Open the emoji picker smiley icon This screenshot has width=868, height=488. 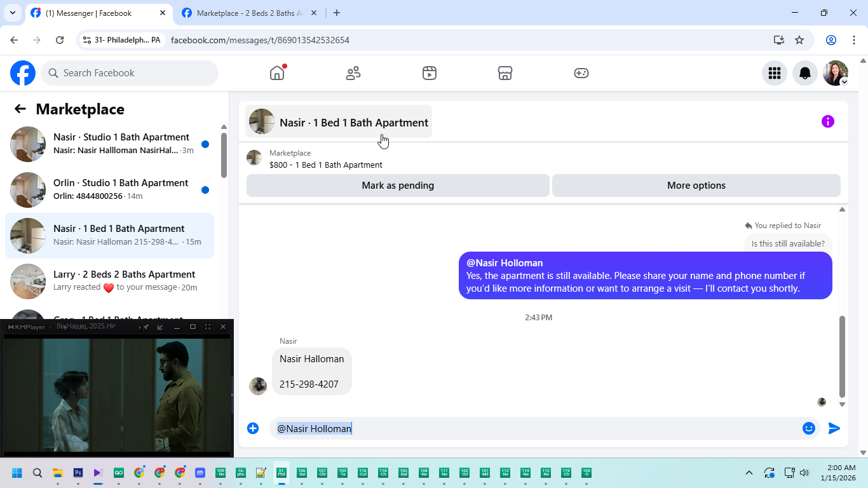(809, 428)
